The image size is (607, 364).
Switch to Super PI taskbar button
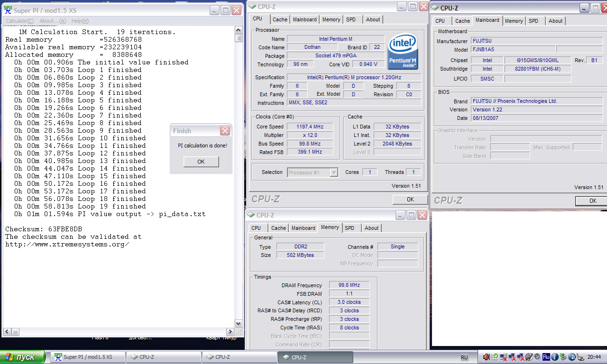89,357
